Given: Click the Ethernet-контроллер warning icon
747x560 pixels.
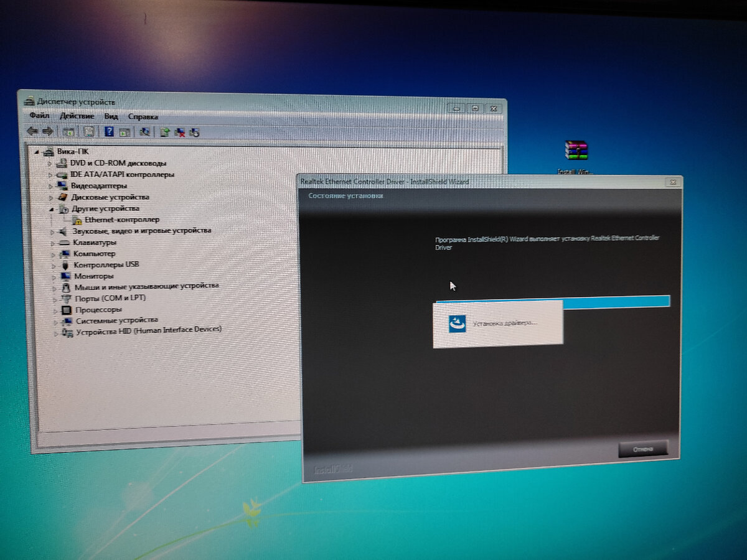Looking at the screenshot, I should click(77, 220).
